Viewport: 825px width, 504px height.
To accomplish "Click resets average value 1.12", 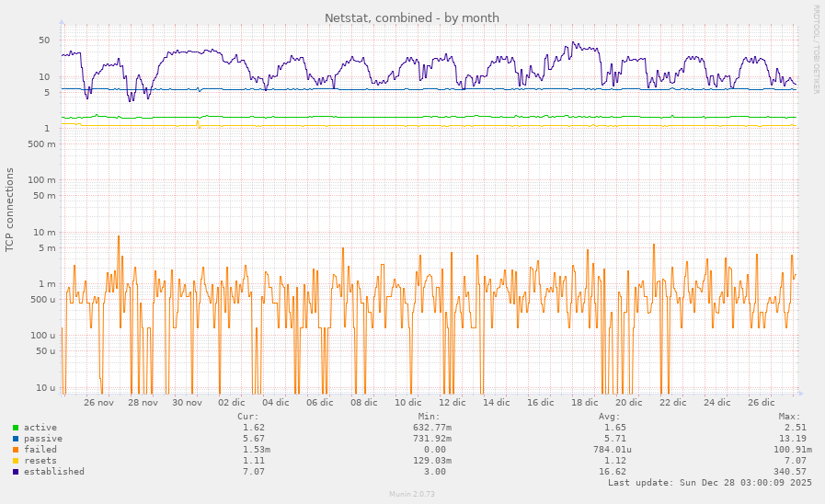I will 615,461.
